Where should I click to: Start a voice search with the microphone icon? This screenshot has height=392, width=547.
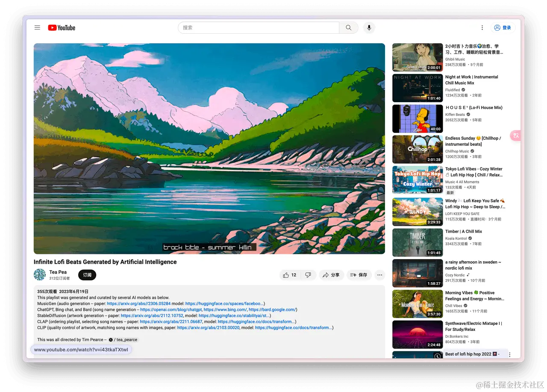[x=369, y=27]
